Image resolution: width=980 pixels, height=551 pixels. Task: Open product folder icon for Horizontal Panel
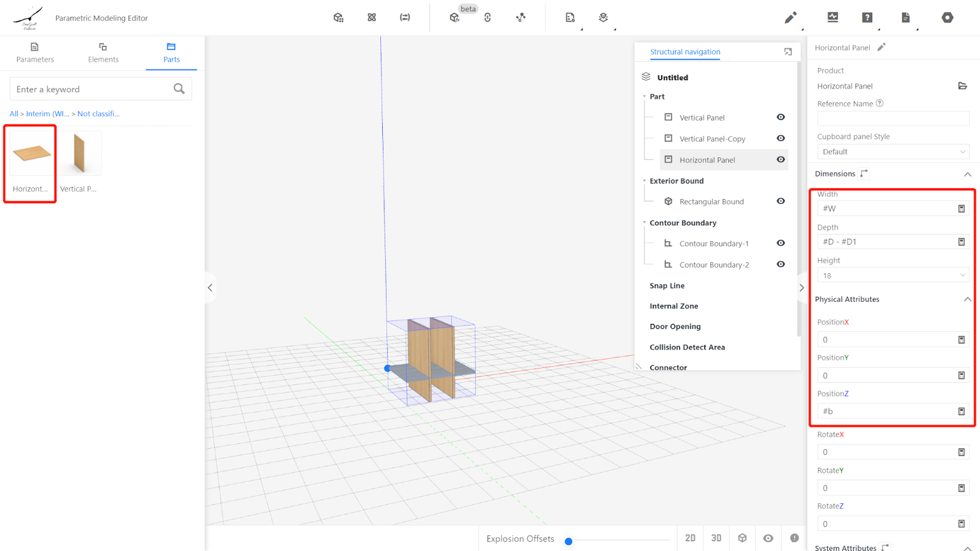click(962, 86)
